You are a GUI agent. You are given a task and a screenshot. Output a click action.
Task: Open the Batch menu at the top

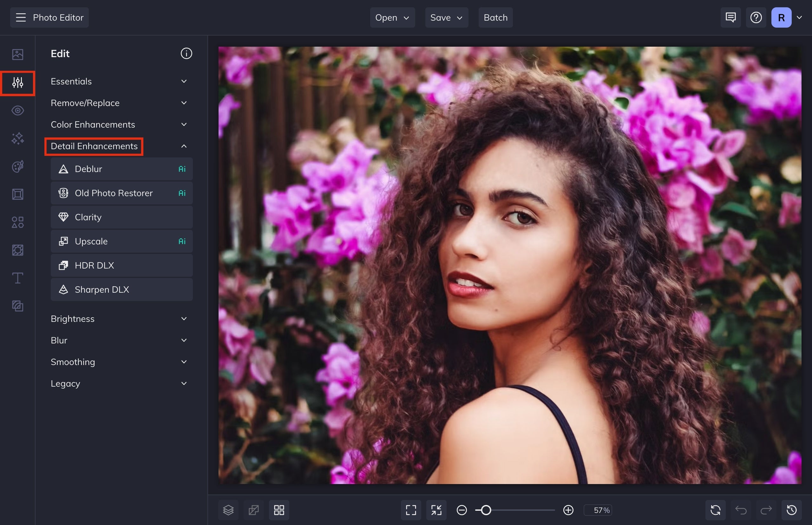click(495, 17)
